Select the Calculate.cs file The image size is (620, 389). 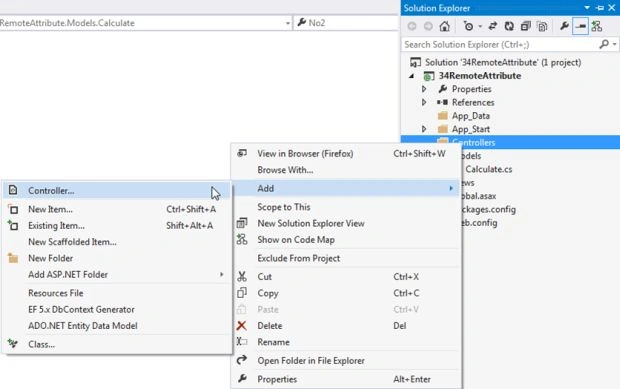[488, 169]
